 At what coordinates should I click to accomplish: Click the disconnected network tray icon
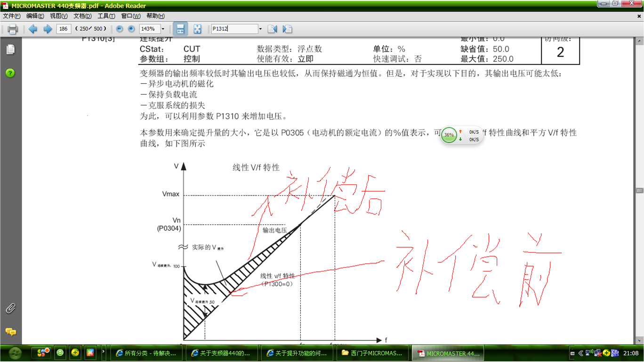[x=598, y=353]
